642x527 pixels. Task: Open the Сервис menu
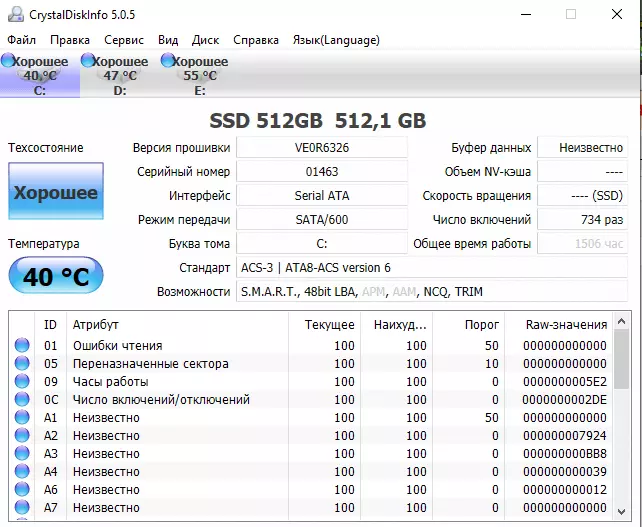[x=124, y=40]
